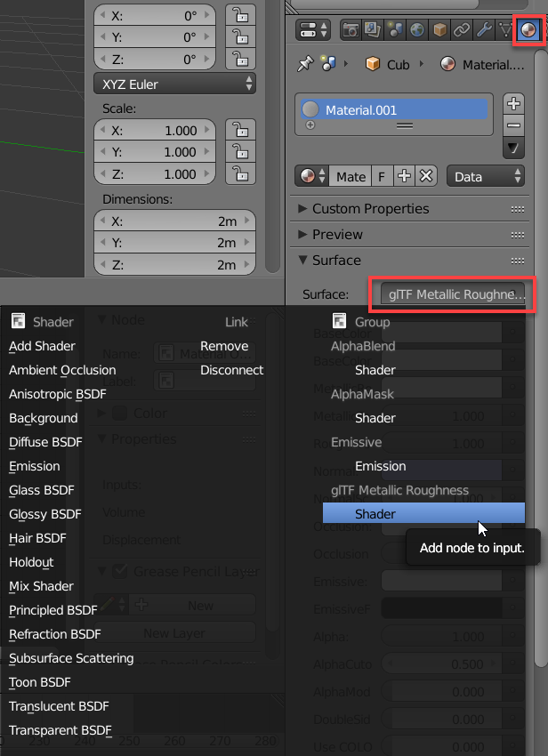Image resolution: width=548 pixels, height=756 pixels.
Task: Open the Modifiers tab (wrench icon)
Action: (x=484, y=30)
